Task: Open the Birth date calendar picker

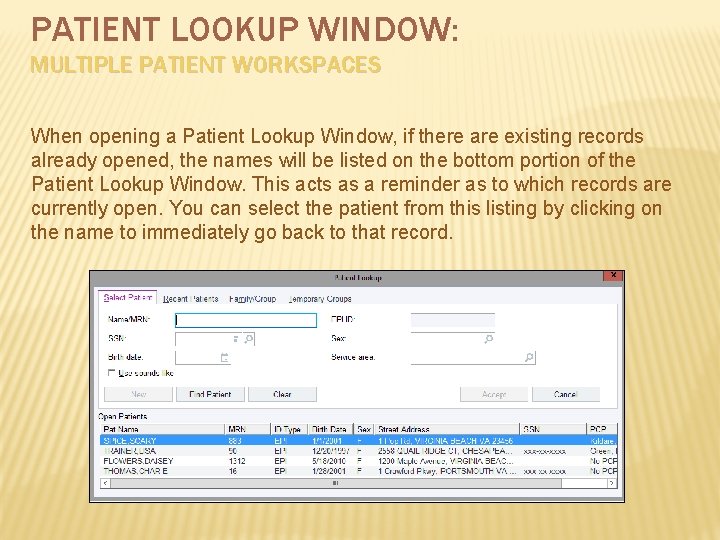Action: tap(224, 357)
